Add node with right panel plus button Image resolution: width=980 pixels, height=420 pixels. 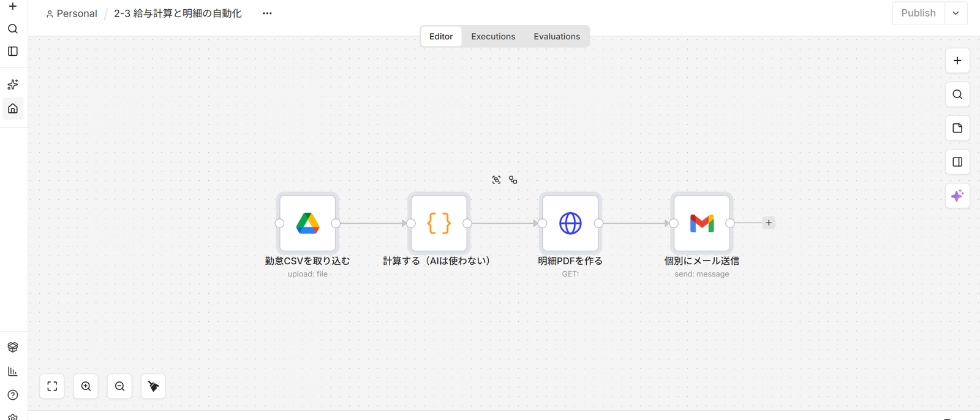click(x=957, y=61)
